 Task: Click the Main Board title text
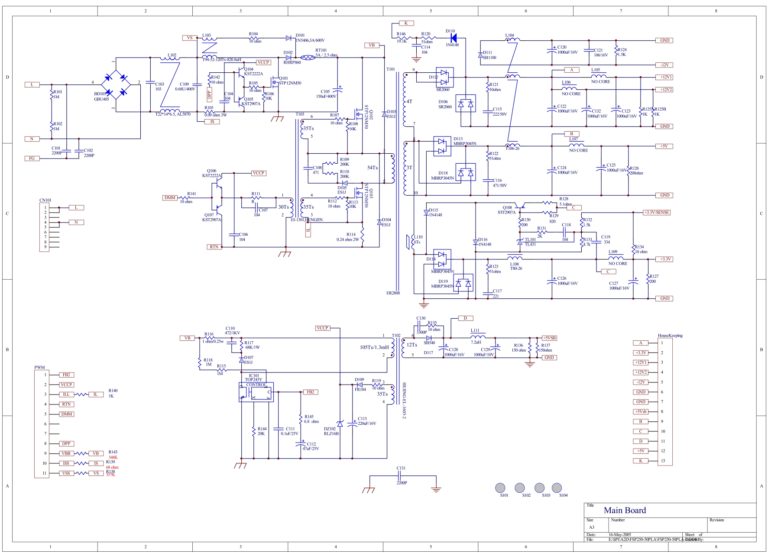click(x=624, y=510)
